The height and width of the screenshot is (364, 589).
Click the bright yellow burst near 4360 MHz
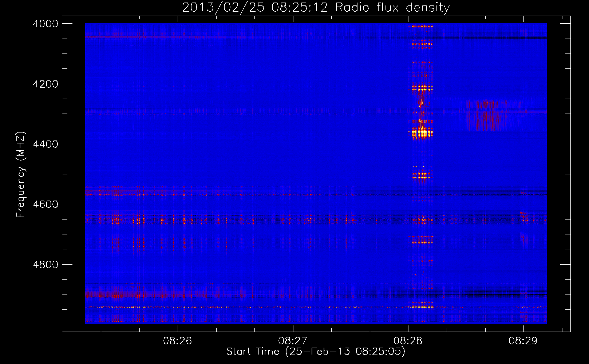[x=422, y=133]
